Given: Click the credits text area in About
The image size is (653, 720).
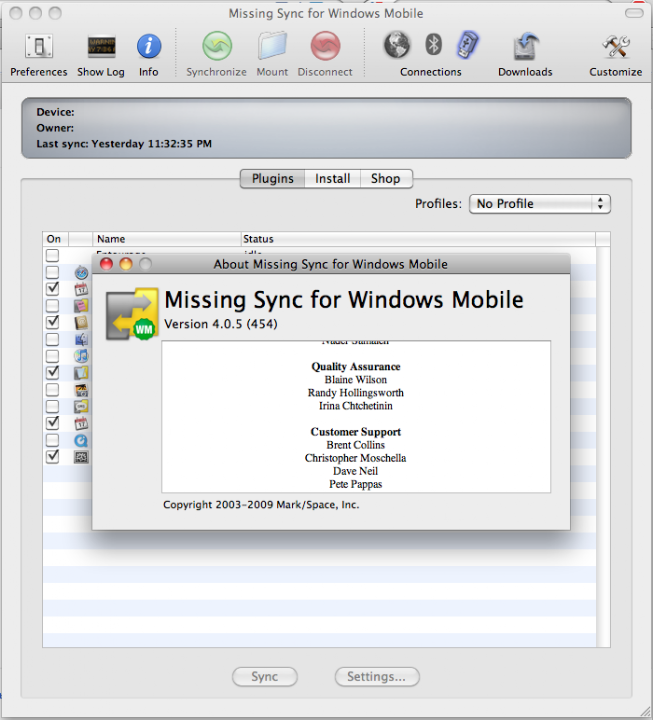Looking at the screenshot, I should pyautogui.click(x=356, y=416).
